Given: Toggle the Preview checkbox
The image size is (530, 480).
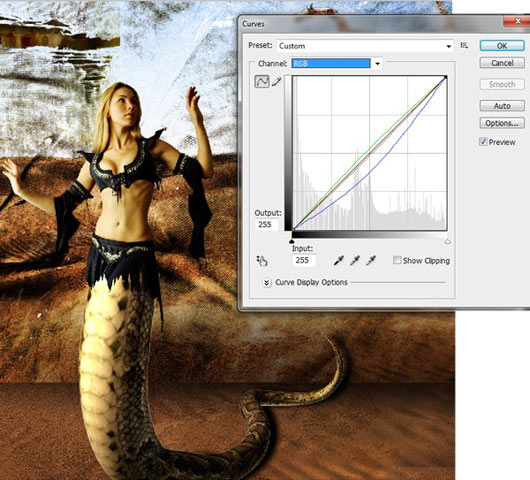Looking at the screenshot, I should tap(483, 142).
